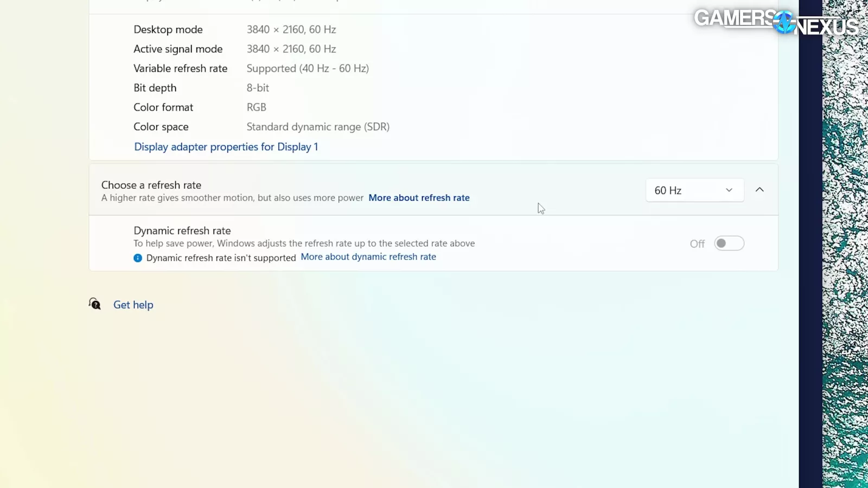Click the blue info icon under Dynamic refresh rate
The image size is (868, 488).
click(x=138, y=258)
